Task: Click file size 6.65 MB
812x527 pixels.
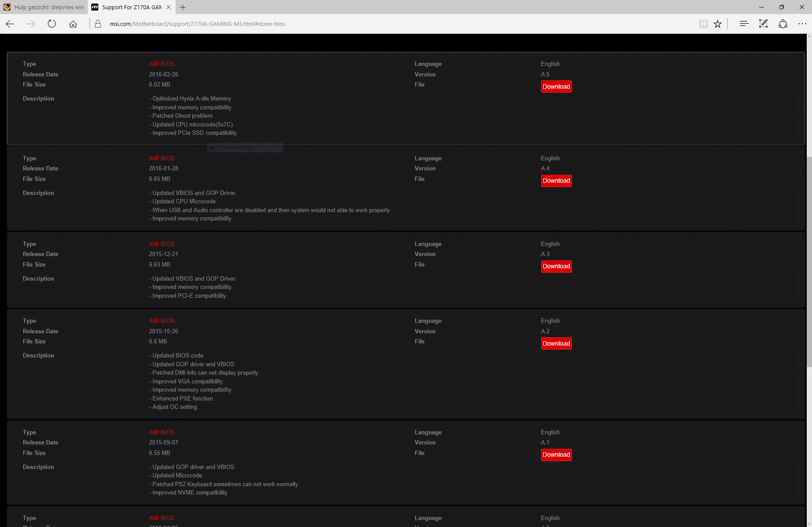Action: pyautogui.click(x=160, y=179)
